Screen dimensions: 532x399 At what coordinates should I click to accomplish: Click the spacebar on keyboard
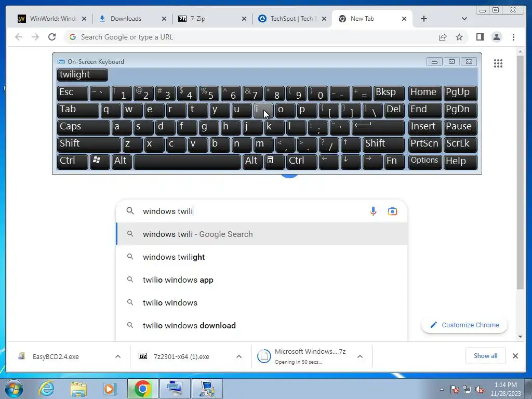point(187,162)
